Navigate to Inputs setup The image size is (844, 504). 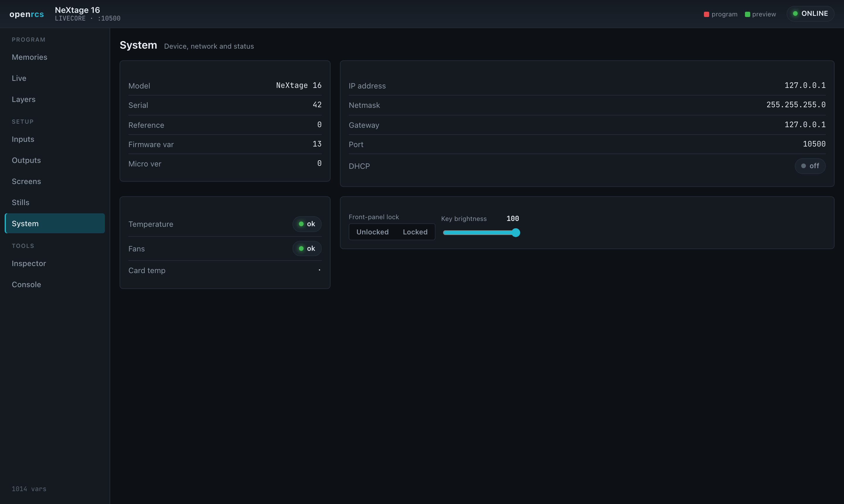click(55, 139)
